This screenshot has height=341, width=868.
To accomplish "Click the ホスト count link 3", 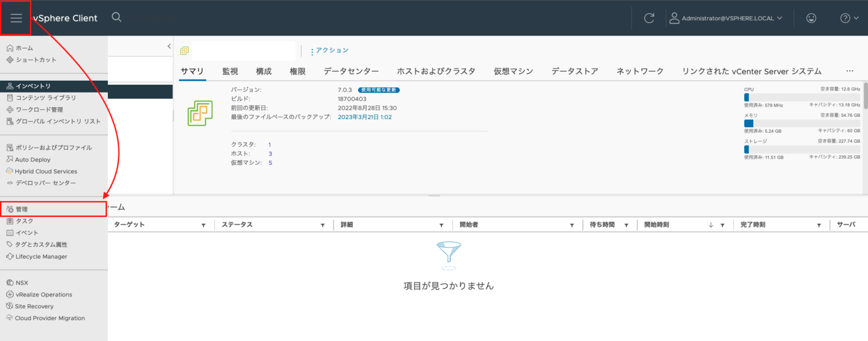I will (270, 153).
